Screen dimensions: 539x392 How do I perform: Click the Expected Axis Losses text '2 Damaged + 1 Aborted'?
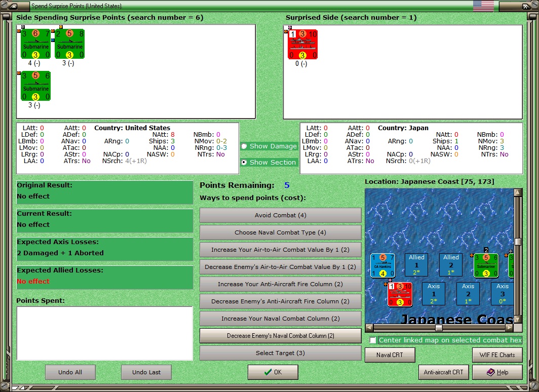tap(60, 253)
